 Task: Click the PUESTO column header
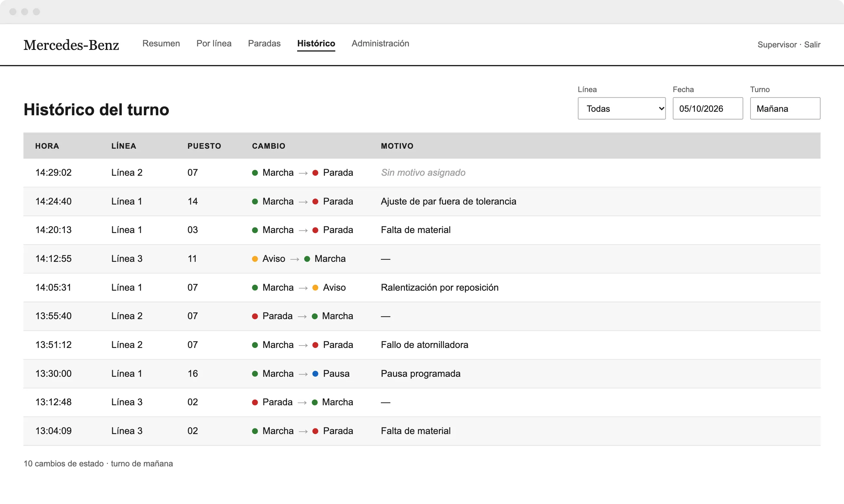click(x=204, y=146)
